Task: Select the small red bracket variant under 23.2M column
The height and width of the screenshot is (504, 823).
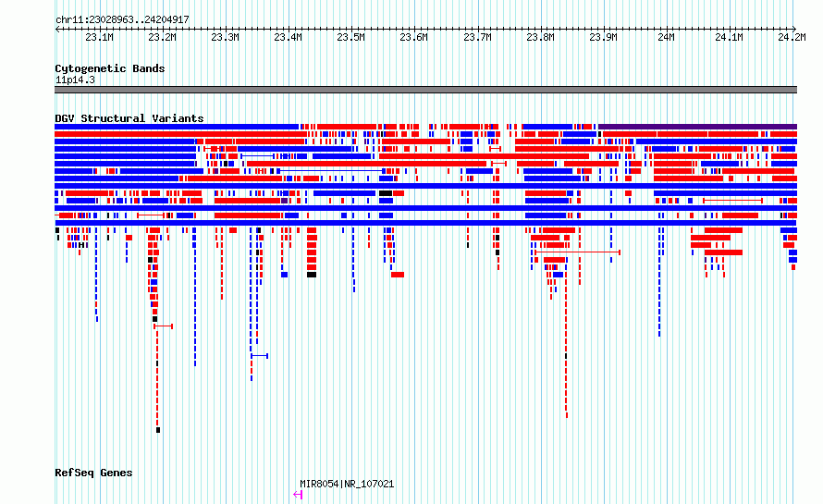Action: [164, 326]
